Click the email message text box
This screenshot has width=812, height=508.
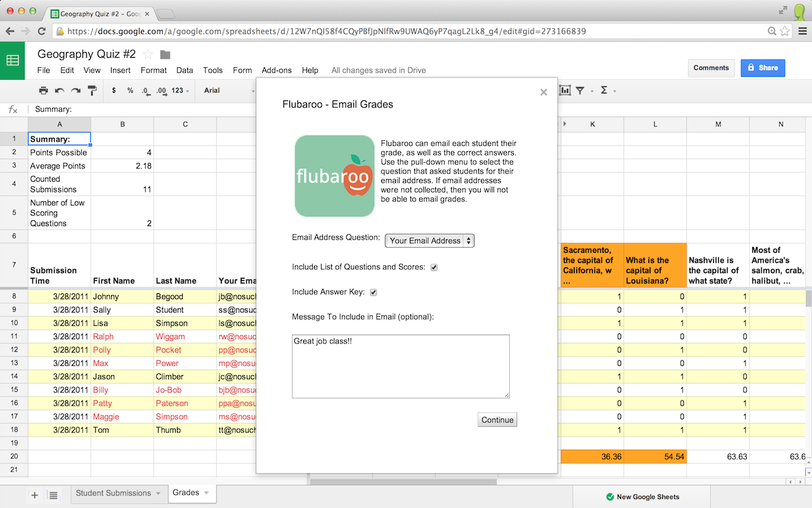point(400,366)
